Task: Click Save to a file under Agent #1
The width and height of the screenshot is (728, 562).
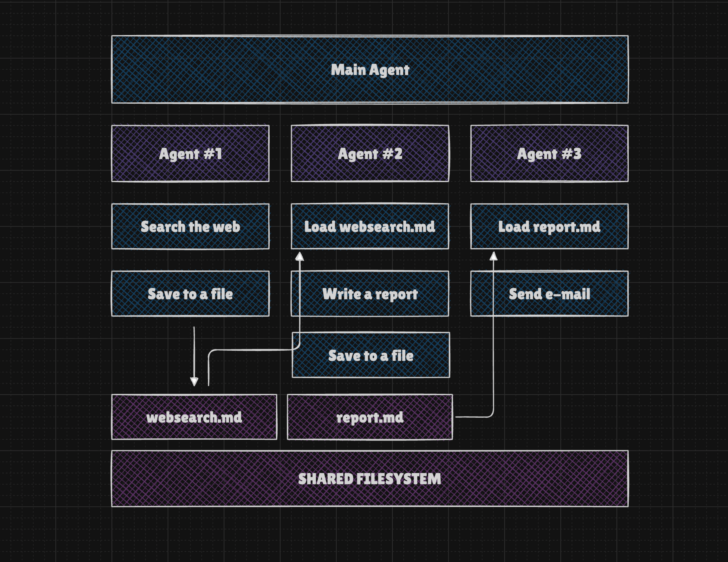Action: click(x=190, y=294)
